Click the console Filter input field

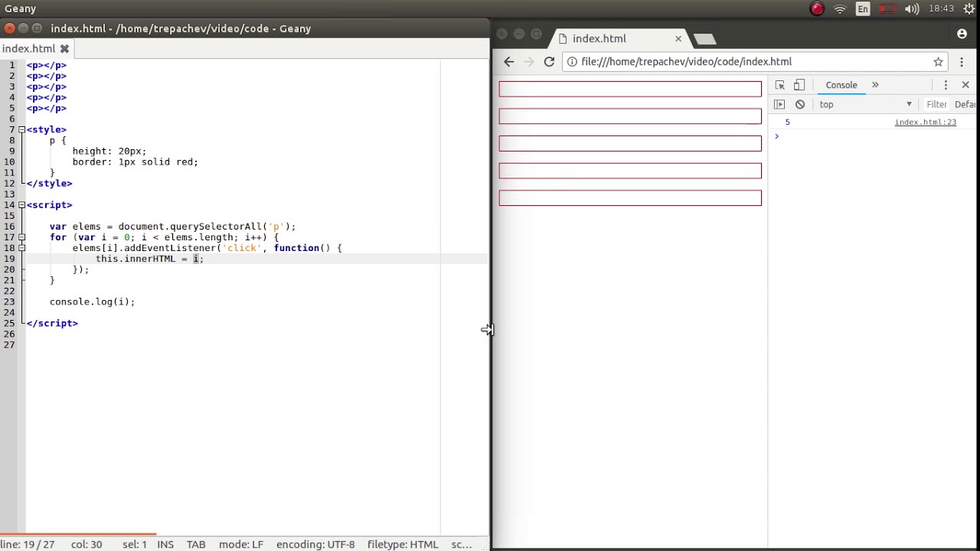coord(936,104)
